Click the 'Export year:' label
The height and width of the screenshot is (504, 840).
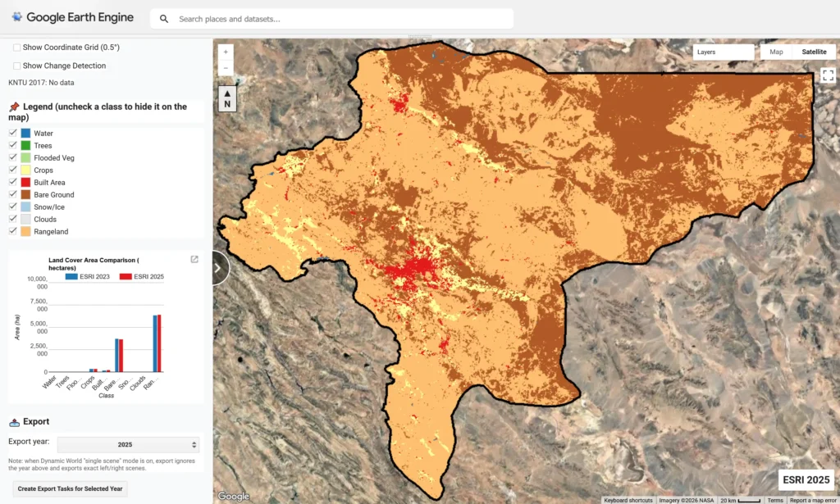tap(29, 442)
